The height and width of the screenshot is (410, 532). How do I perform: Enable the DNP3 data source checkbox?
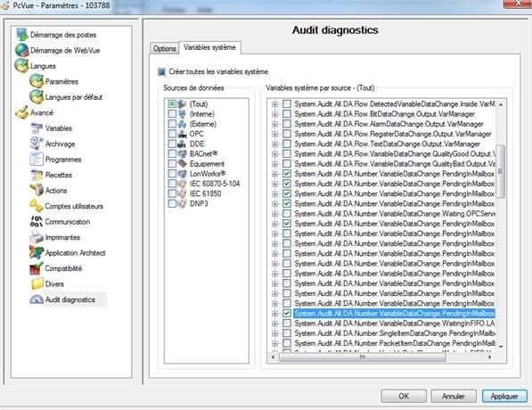coord(172,203)
